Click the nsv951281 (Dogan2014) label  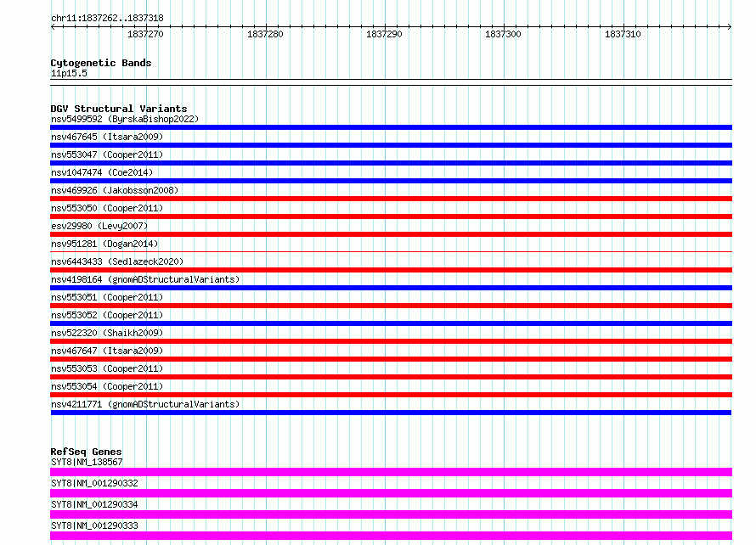(104, 244)
